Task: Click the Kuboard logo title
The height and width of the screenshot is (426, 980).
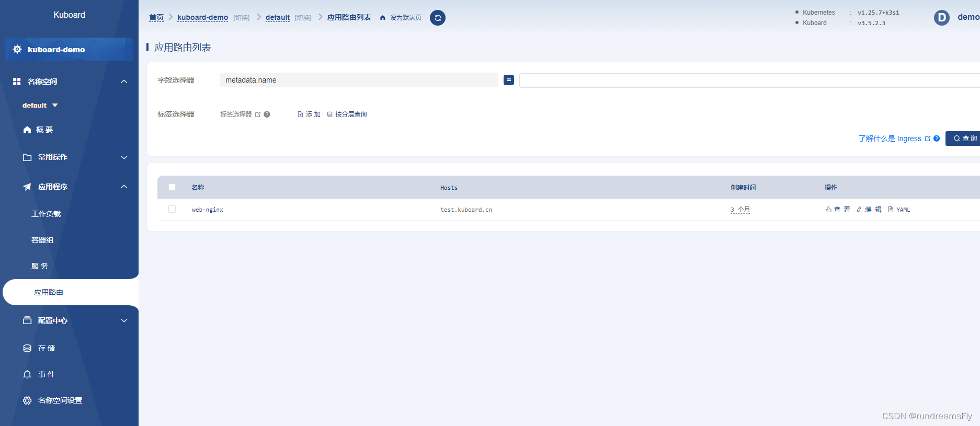Action: click(69, 15)
